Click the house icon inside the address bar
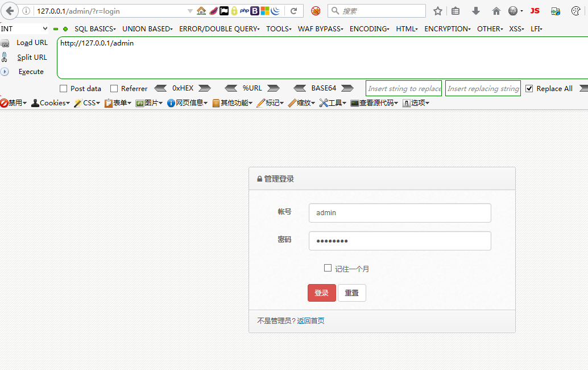The image size is (588, 370). [x=201, y=11]
